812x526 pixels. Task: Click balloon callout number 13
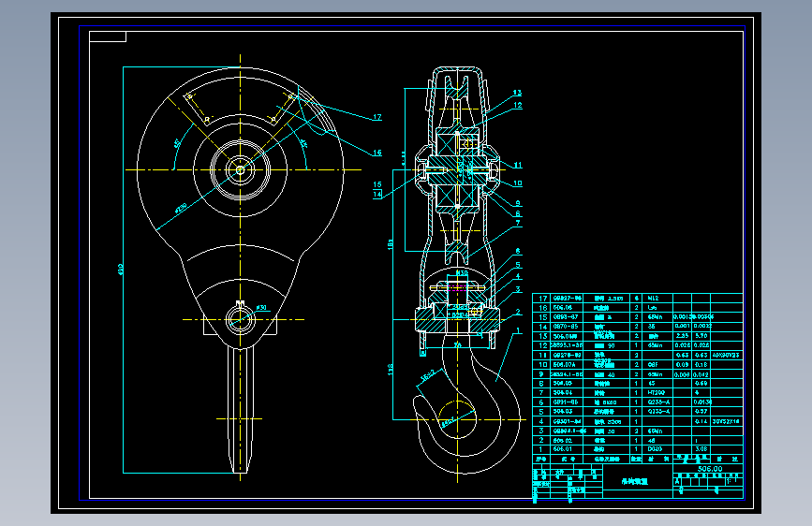(517, 93)
